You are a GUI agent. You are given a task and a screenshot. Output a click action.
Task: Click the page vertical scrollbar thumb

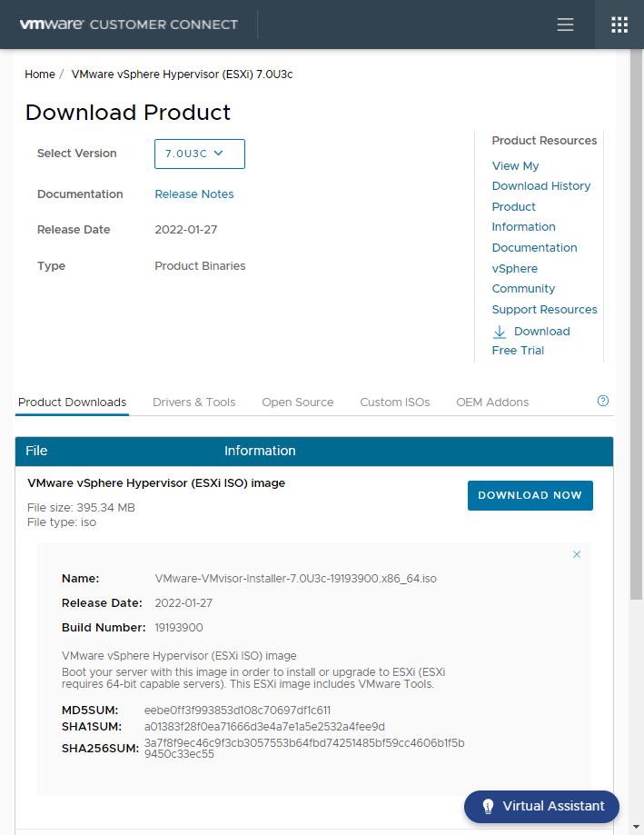click(x=636, y=324)
